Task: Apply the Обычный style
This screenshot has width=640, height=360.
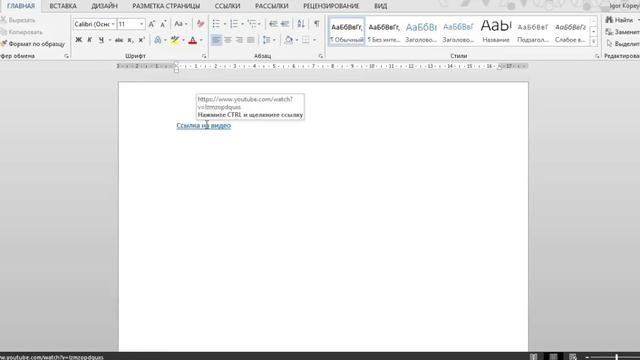Action: (347, 31)
